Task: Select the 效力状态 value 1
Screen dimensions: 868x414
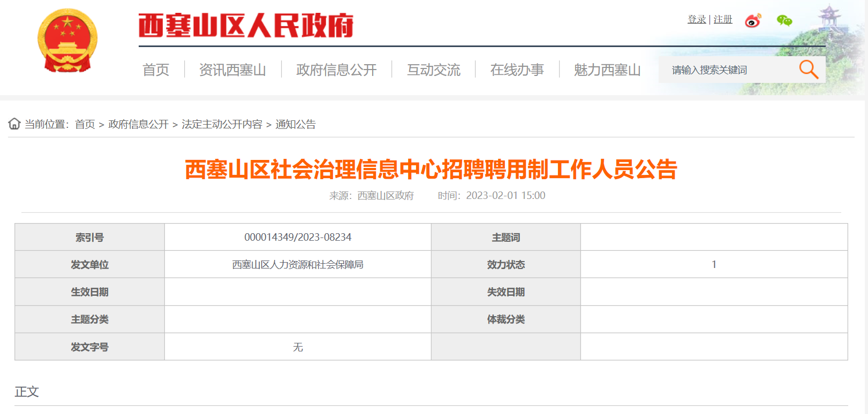Action: pos(714,264)
